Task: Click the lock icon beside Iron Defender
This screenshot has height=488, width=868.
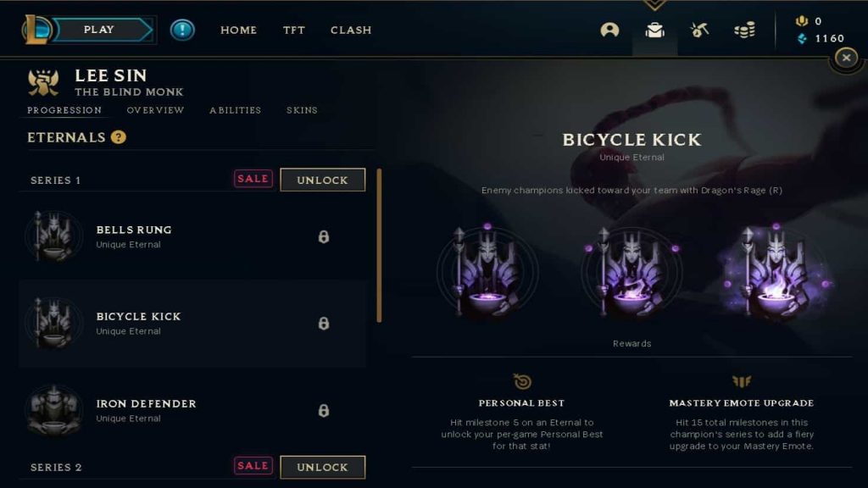Action: (324, 411)
